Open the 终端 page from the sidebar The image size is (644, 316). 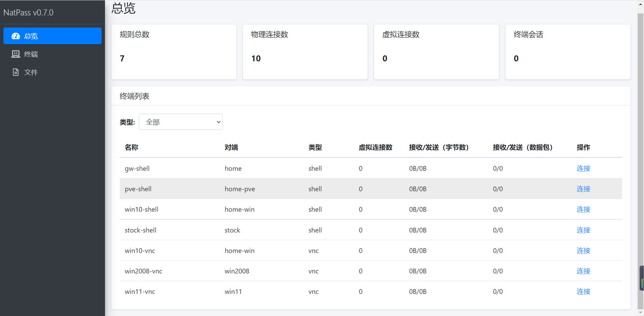[31, 54]
